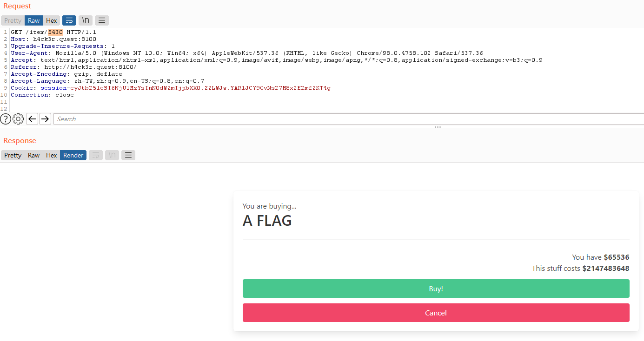The width and height of the screenshot is (644, 341).
Task: Click the "You are buying..." text
Action: pyautogui.click(x=270, y=206)
